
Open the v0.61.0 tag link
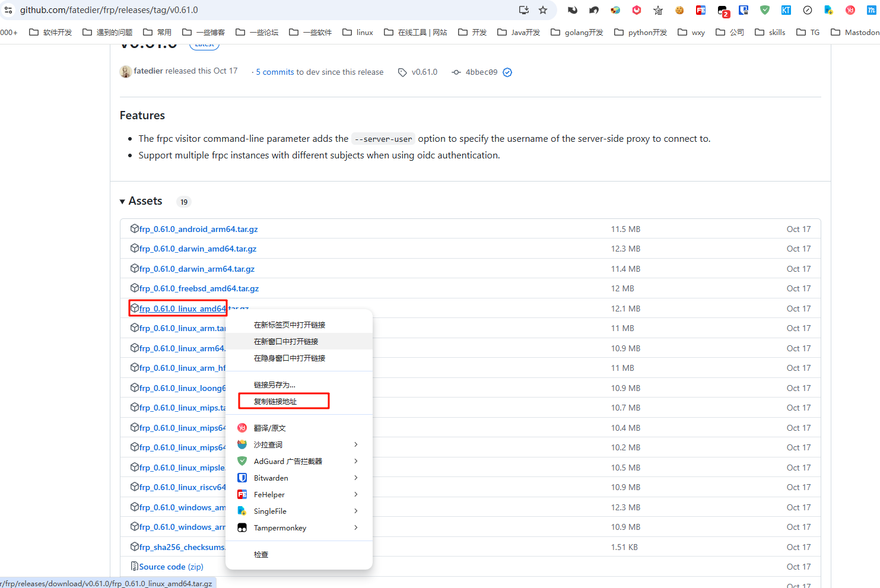(x=424, y=72)
